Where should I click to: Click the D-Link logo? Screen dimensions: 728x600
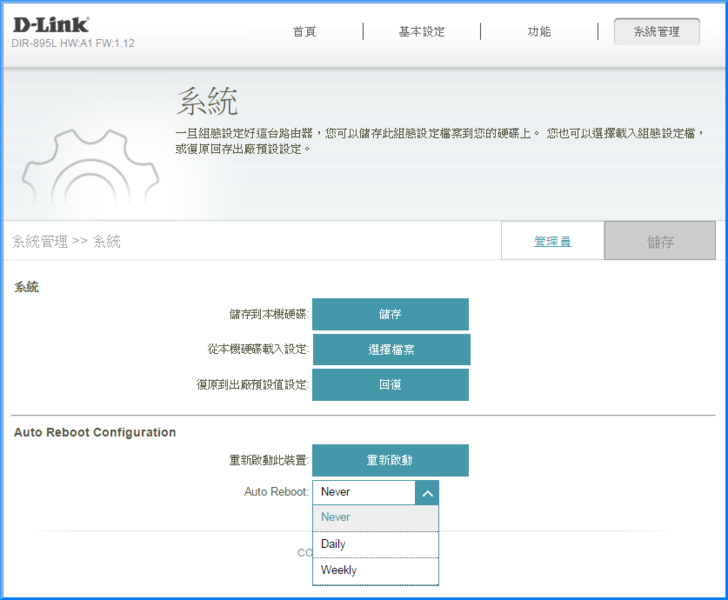pyautogui.click(x=51, y=24)
